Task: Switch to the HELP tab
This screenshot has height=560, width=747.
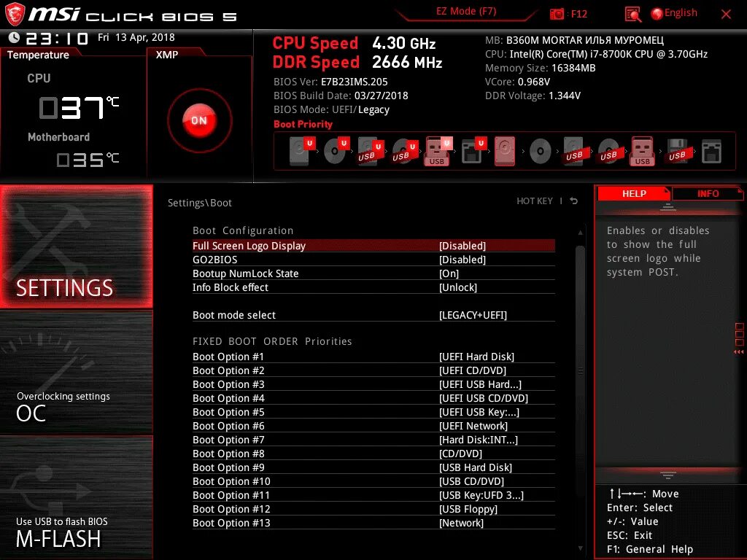Action: click(x=634, y=194)
